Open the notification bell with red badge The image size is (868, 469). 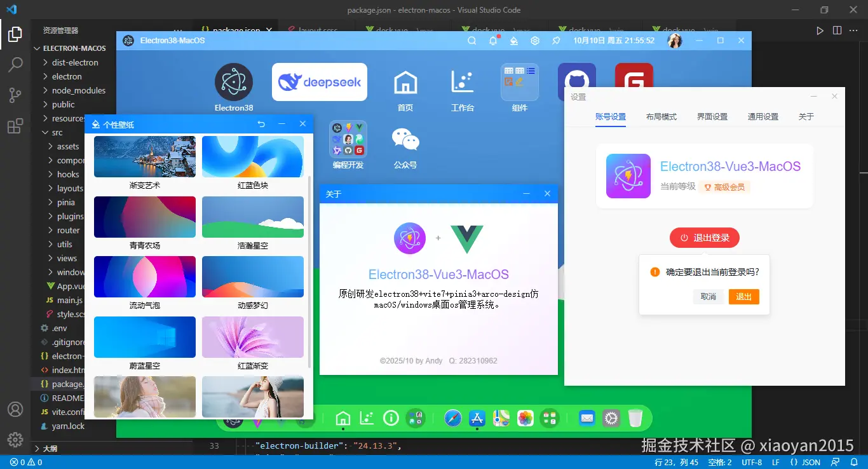tap(492, 39)
